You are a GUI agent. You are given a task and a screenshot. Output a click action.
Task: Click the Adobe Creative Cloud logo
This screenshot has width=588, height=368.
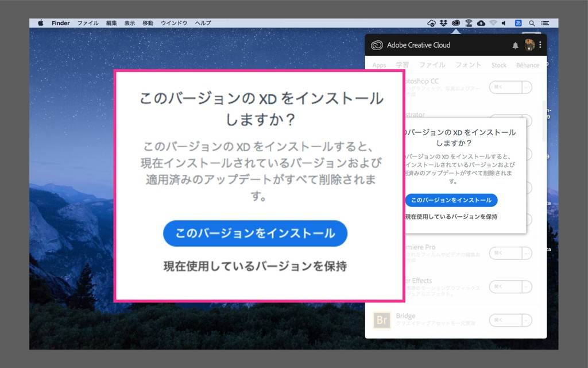click(377, 45)
